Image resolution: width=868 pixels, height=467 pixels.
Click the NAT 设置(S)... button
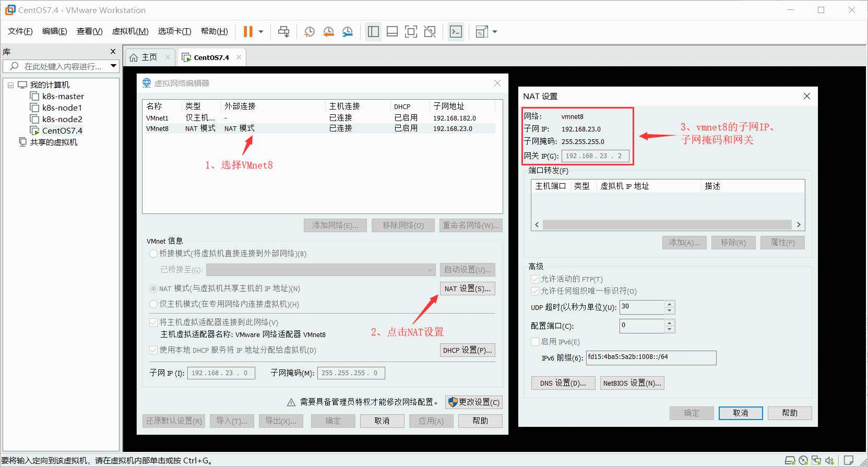click(x=468, y=289)
